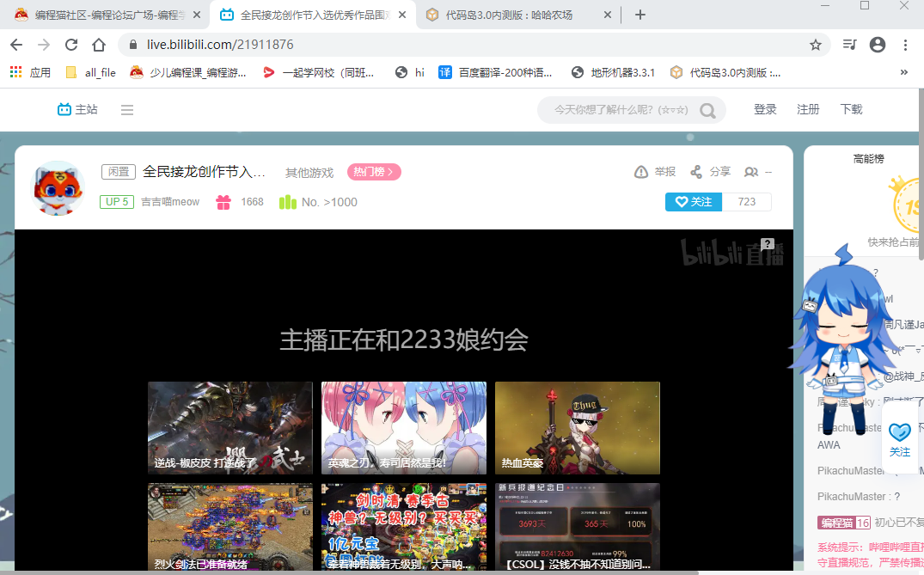The width and height of the screenshot is (924, 575).
Task: Open the 地形机器3.3.1 bookmark
Action: pos(614,72)
